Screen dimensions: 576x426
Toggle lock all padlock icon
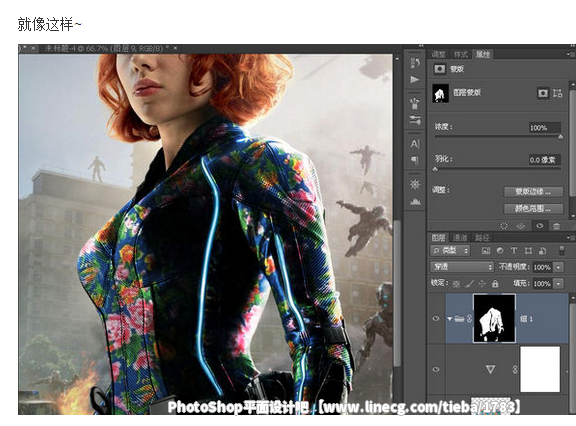pos(495,284)
